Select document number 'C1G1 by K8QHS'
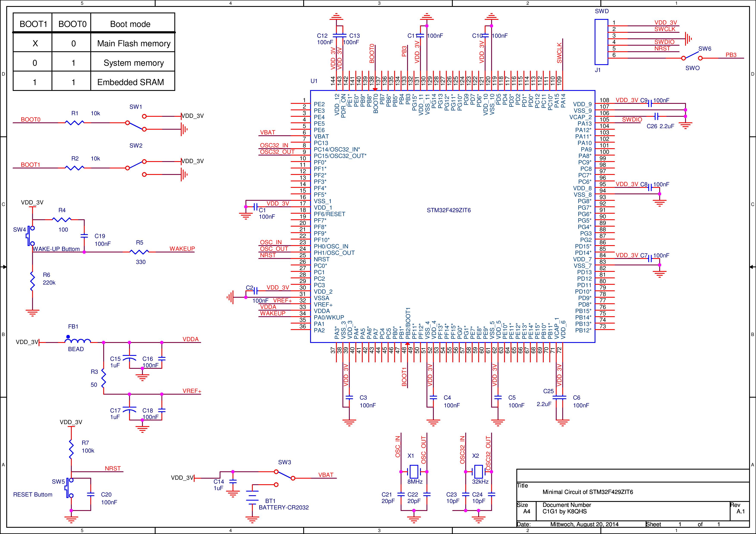The image size is (756, 534). [x=565, y=512]
